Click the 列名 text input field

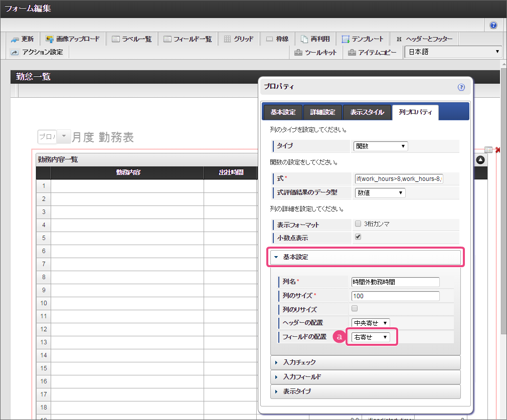[395, 282]
